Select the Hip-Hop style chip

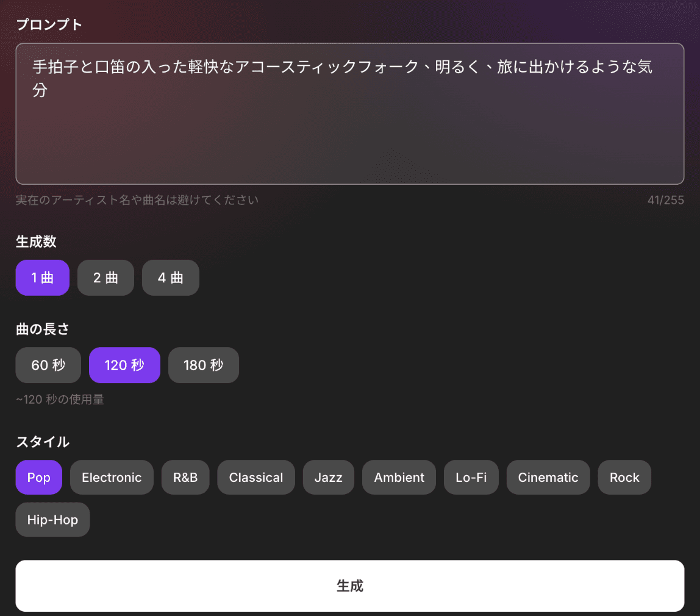pyautogui.click(x=52, y=520)
